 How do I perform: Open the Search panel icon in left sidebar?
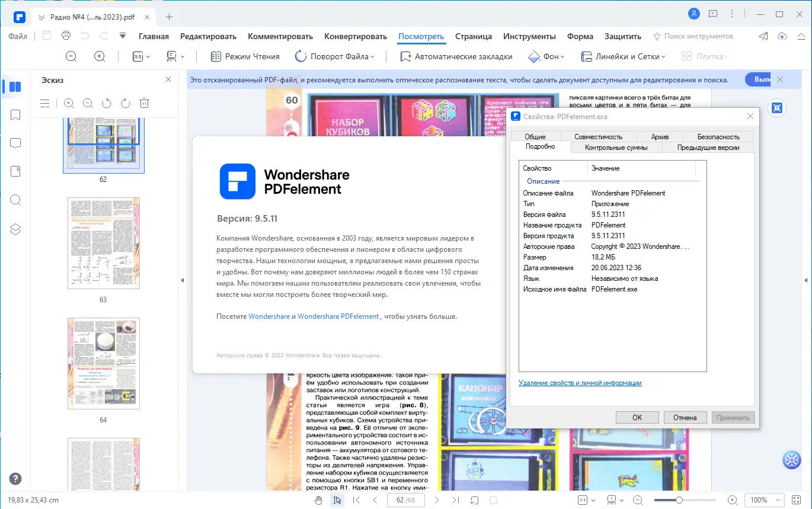tap(15, 200)
